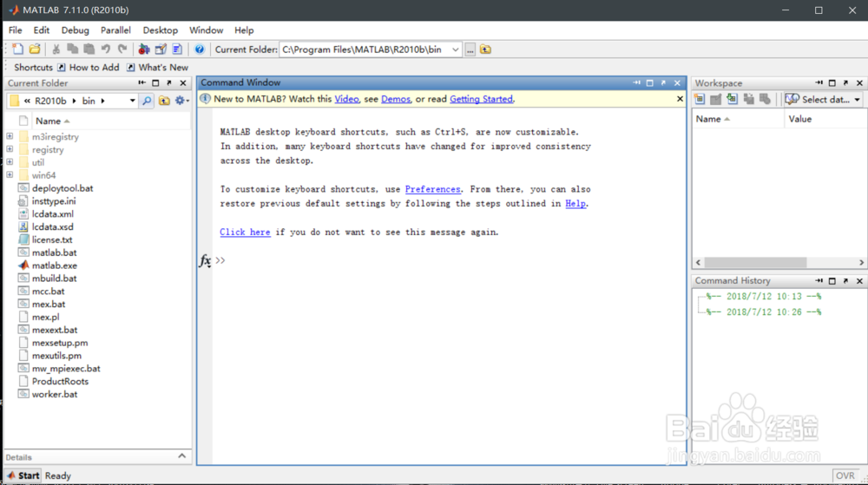The height and width of the screenshot is (485, 868).
Task: Create a new Workspace variable via its icon
Action: (700, 99)
